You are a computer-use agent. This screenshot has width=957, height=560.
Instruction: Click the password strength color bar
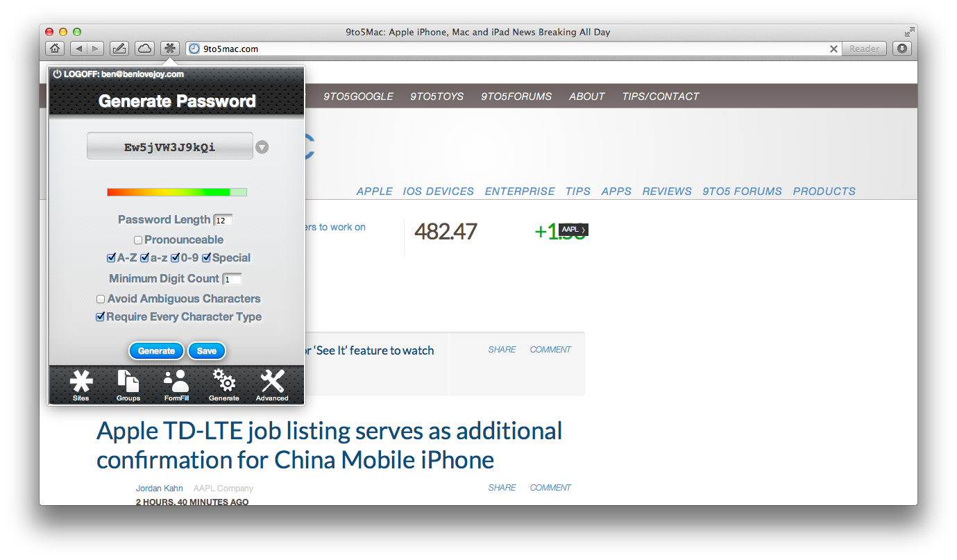coord(176,192)
